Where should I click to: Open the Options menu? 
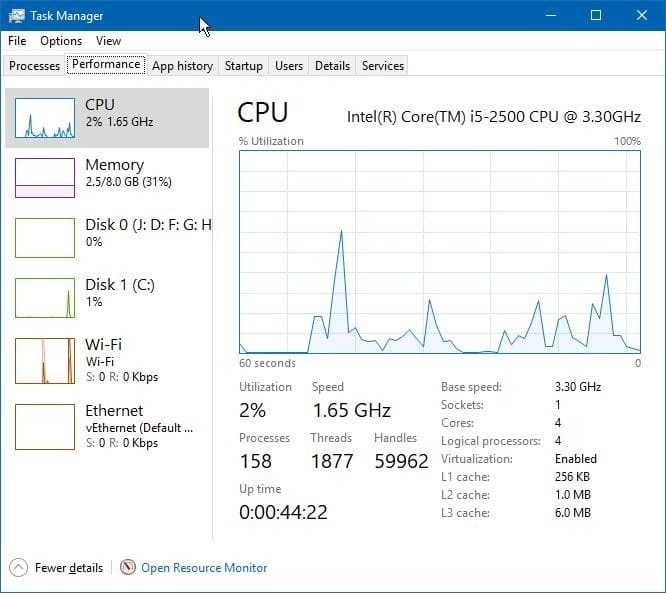61,41
